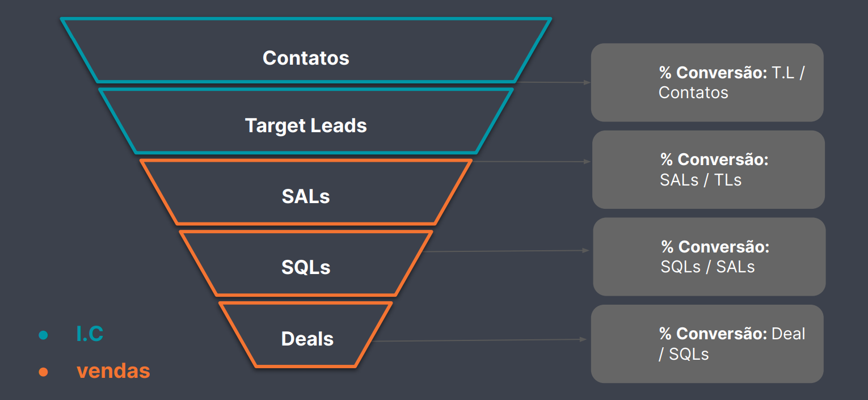Click the SALs funnel segment
Viewport: 868px width, 400px height.
[x=306, y=192]
